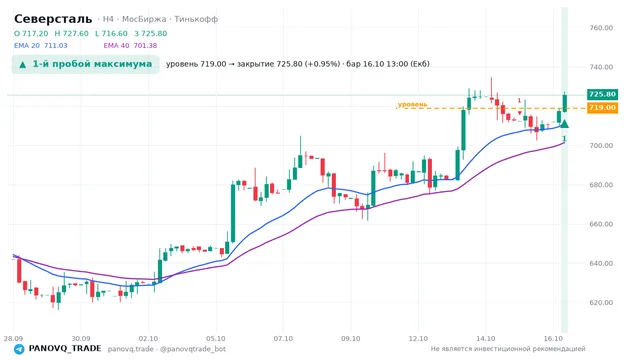Screen dimensions: 640x360
Task: Click the orange 'уровень' level label
Action: click(413, 104)
